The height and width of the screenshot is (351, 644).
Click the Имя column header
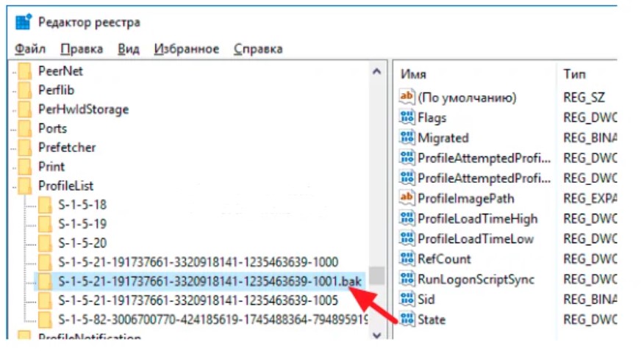click(x=413, y=74)
